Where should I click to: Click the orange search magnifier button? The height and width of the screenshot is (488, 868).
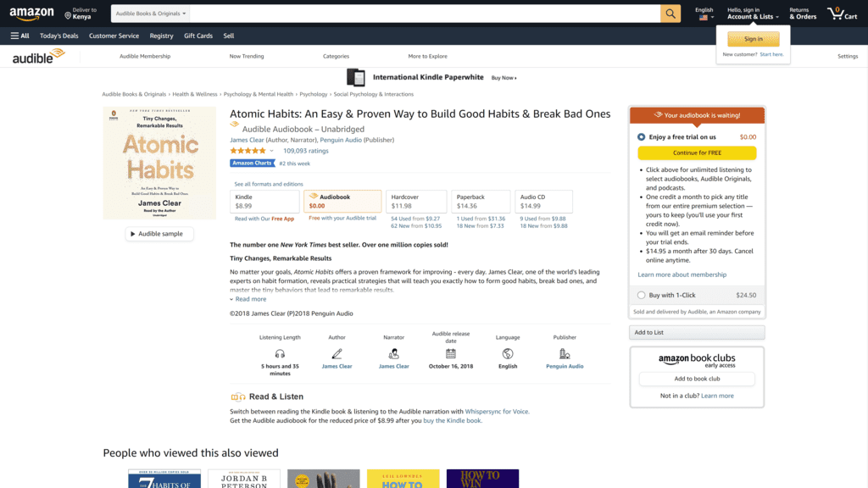tap(670, 14)
